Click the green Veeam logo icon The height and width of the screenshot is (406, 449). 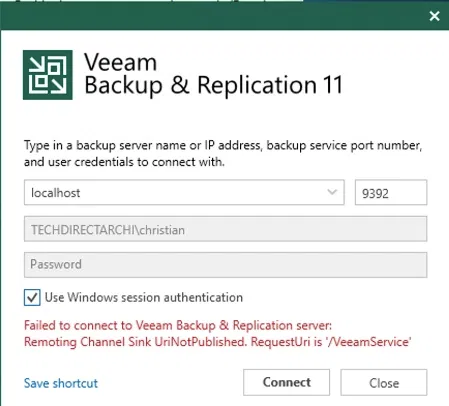tap(48, 75)
